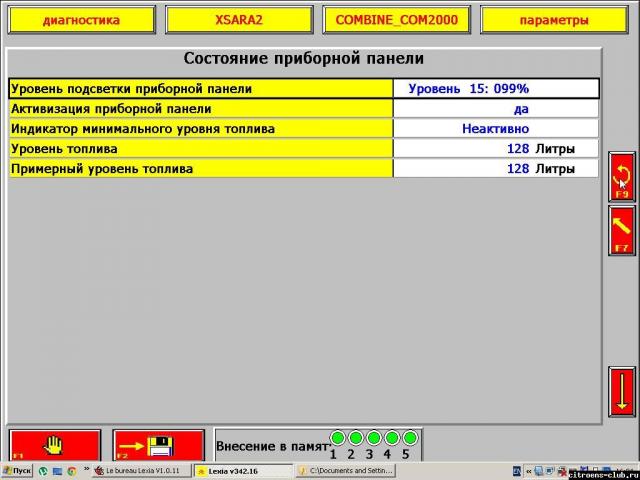Image resolution: width=640 pixels, height=480 pixels.
Task: Click the Chrome quick launch icon
Action: (72, 470)
